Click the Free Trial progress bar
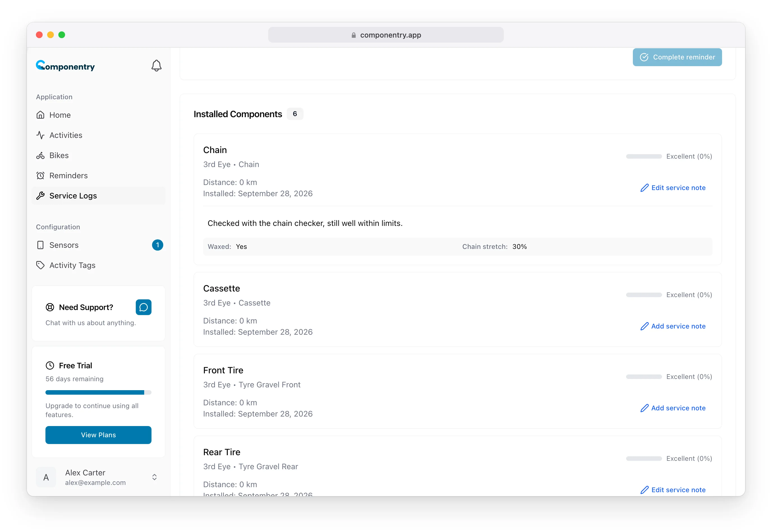The image size is (772, 532). [98, 393]
